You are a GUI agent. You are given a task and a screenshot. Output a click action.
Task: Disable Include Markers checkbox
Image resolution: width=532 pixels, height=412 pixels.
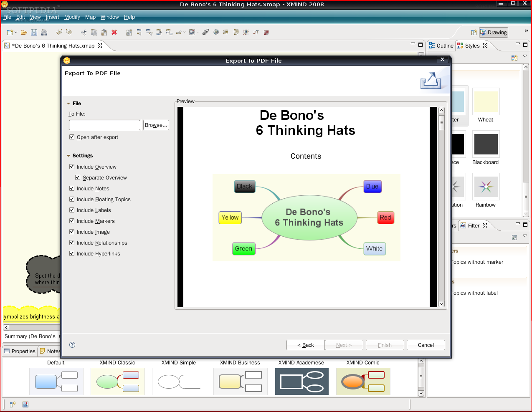click(72, 221)
